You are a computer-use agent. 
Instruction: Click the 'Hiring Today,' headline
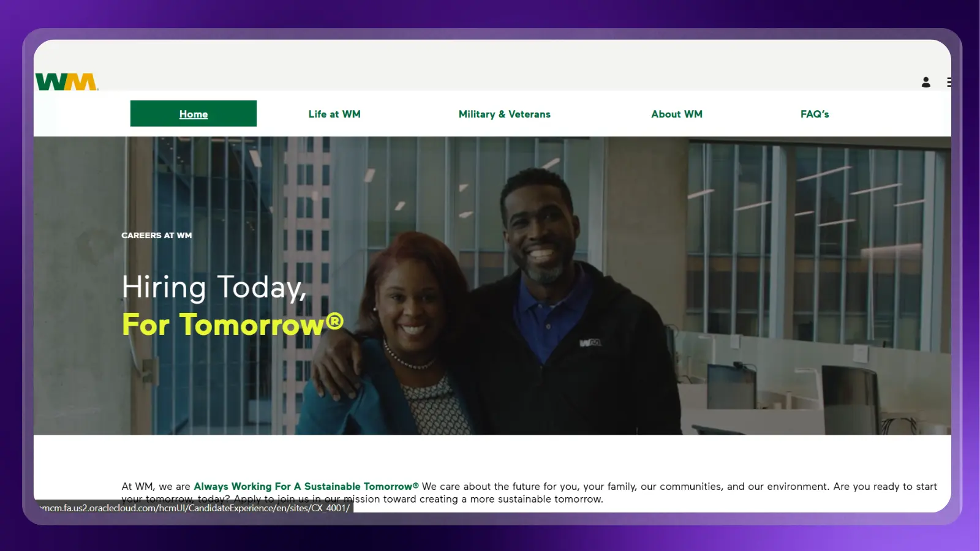[x=214, y=287]
